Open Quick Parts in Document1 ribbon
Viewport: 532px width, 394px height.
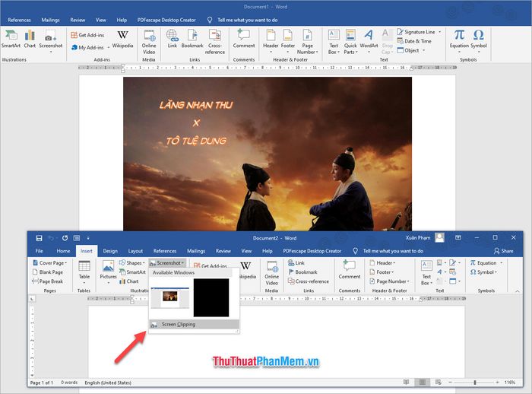click(350, 42)
